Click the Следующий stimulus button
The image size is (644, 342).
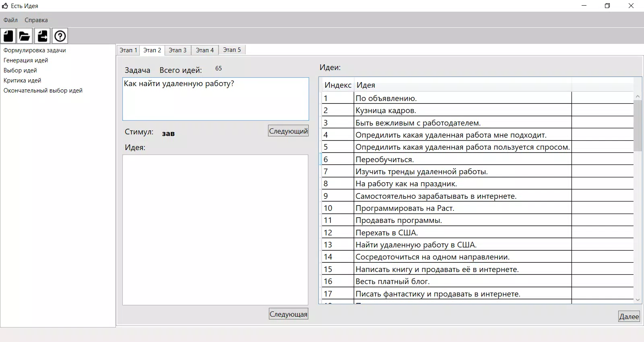coord(288,131)
